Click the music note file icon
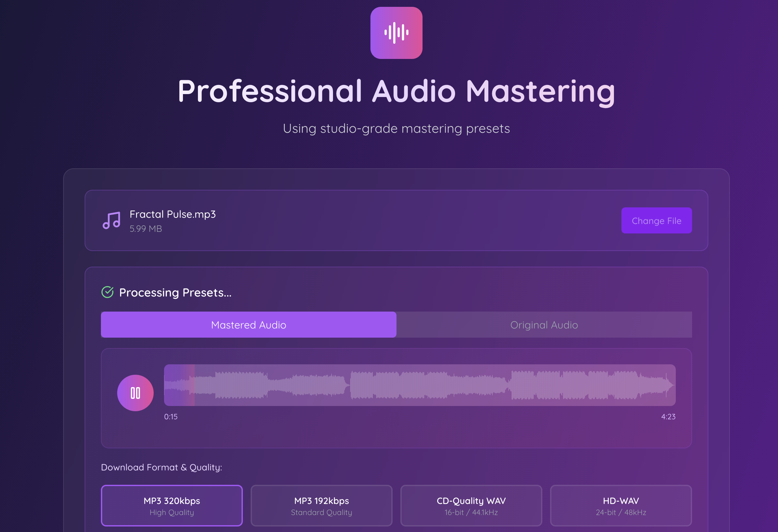 point(111,220)
